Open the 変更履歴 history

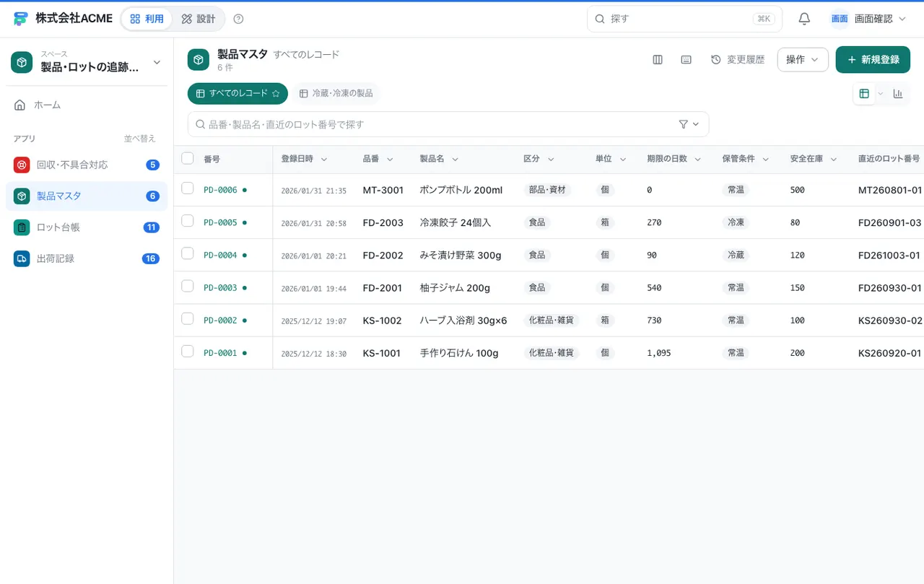[x=738, y=60]
